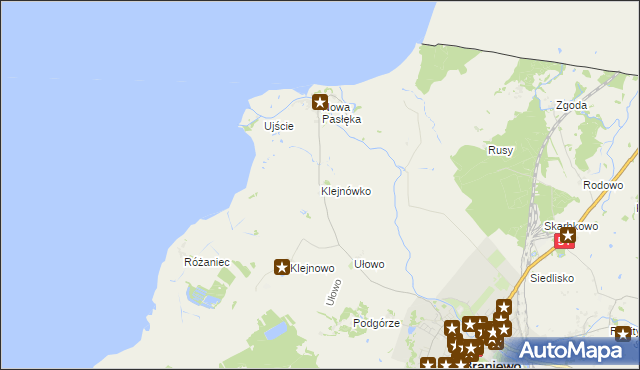Select the Różaniec place label

coord(207,262)
